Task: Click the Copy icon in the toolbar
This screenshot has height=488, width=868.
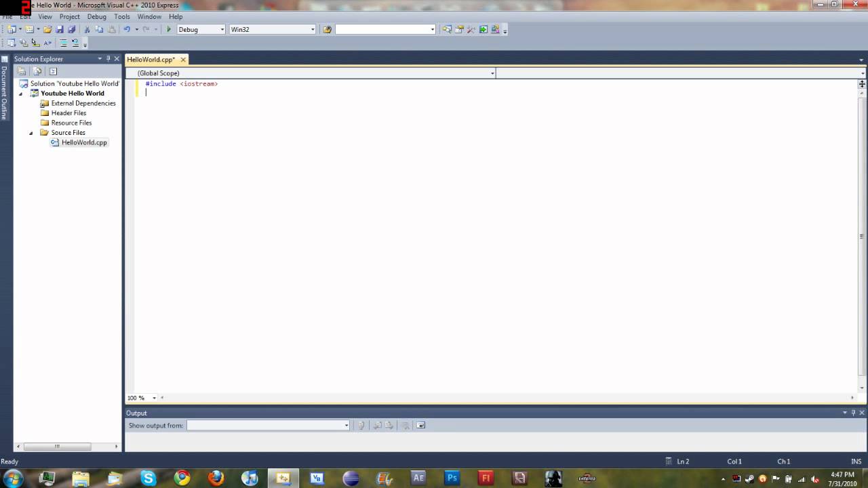Action: [99, 29]
